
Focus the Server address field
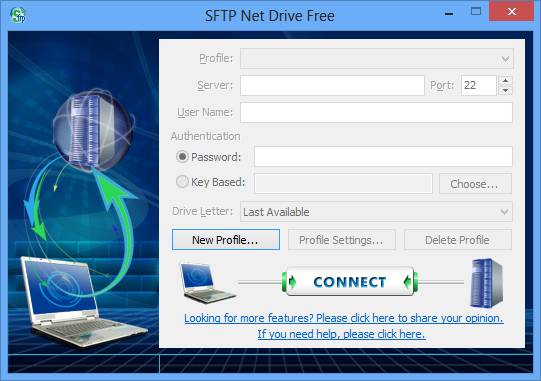click(x=332, y=85)
